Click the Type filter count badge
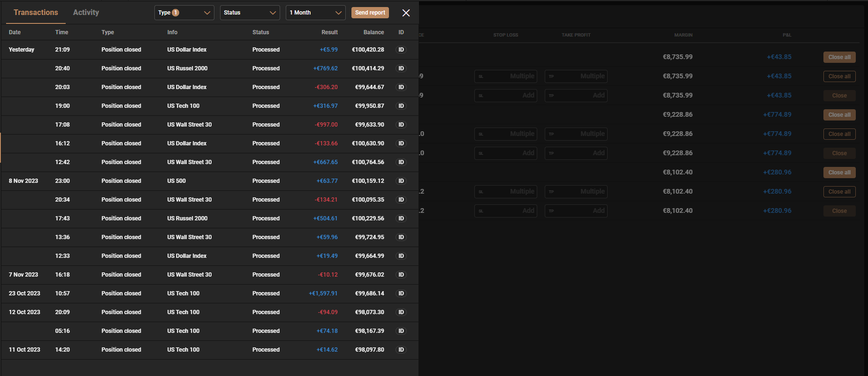This screenshot has height=376, width=868. 175,13
